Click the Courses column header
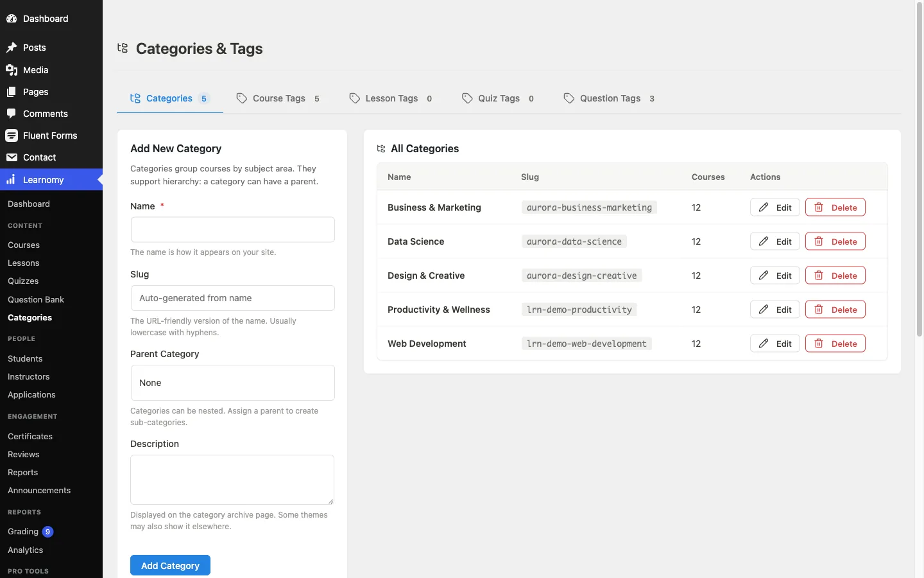The image size is (924, 578). 708,177
